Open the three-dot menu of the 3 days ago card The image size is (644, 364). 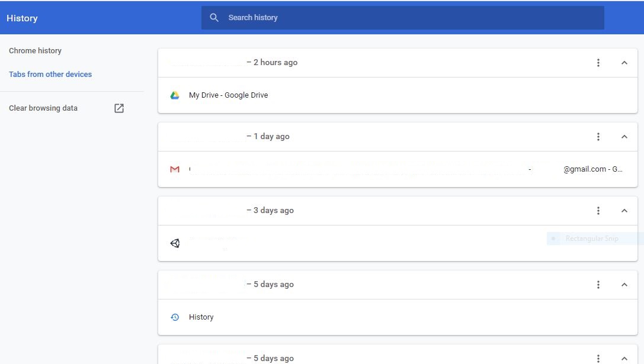click(x=598, y=210)
